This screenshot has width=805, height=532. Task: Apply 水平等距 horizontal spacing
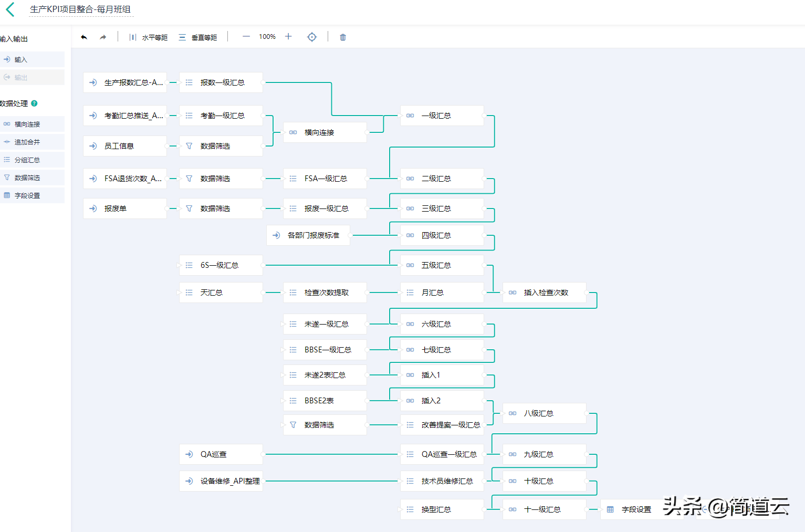149,37
